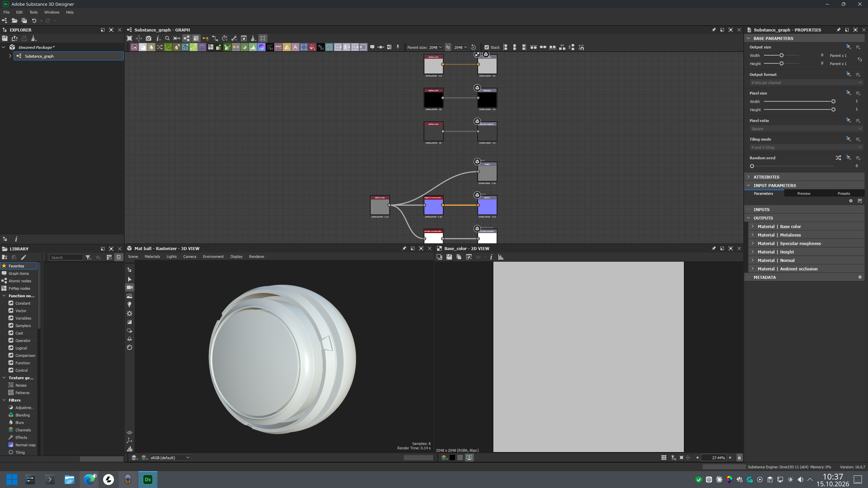Open the 2D view histogram icon
This screenshot has width=868, height=488.
[x=500, y=257]
